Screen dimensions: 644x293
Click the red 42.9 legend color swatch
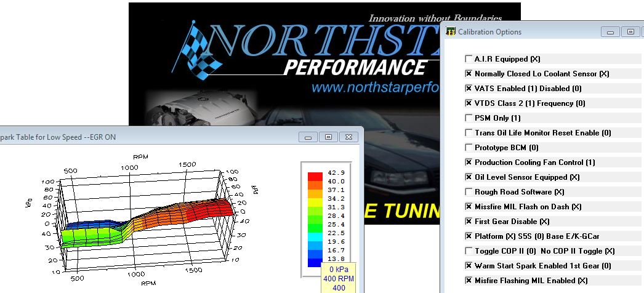click(x=315, y=177)
